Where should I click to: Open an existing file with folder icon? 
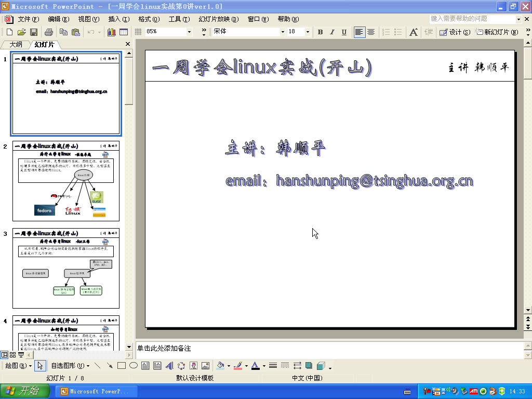click(21, 32)
